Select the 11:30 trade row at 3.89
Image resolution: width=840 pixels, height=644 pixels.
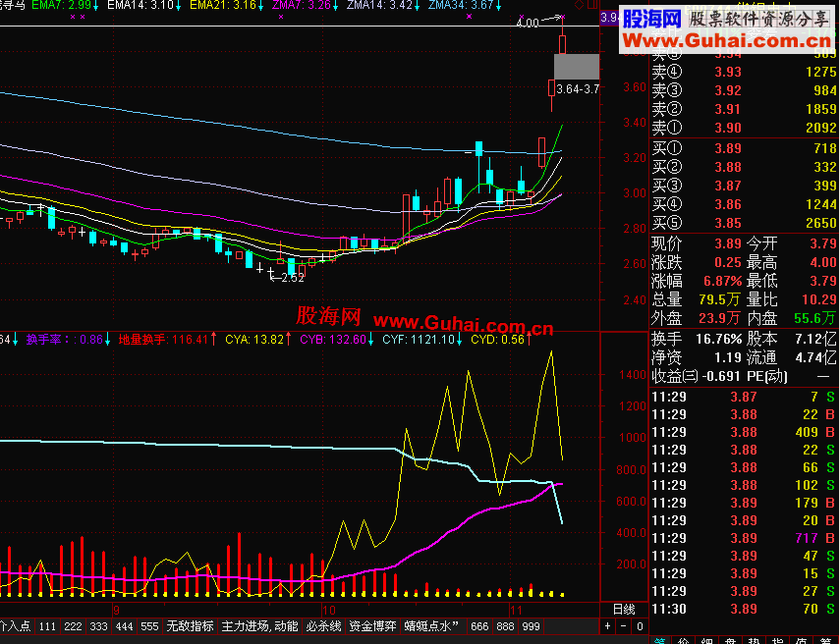point(744,609)
